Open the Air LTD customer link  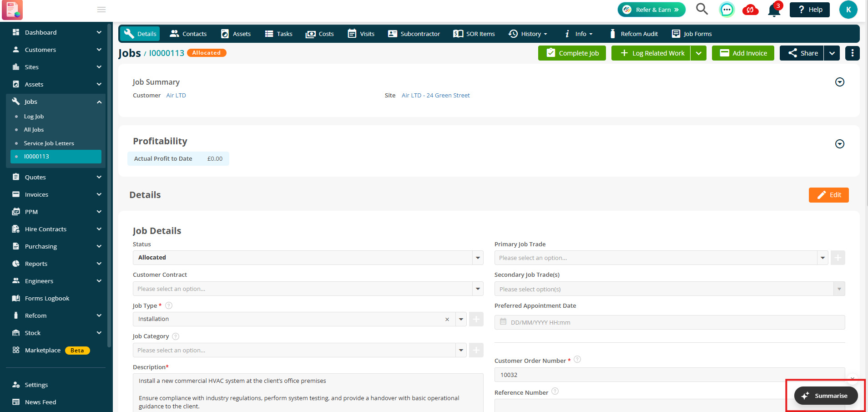pyautogui.click(x=176, y=95)
